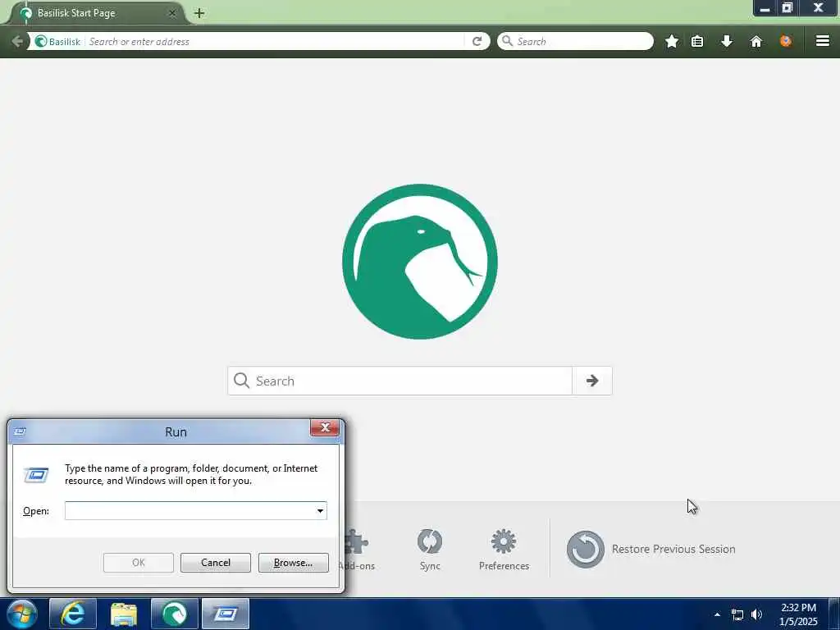This screenshot has width=840, height=630.
Task: Reload the page with the refresh icon
Action: pos(477,41)
